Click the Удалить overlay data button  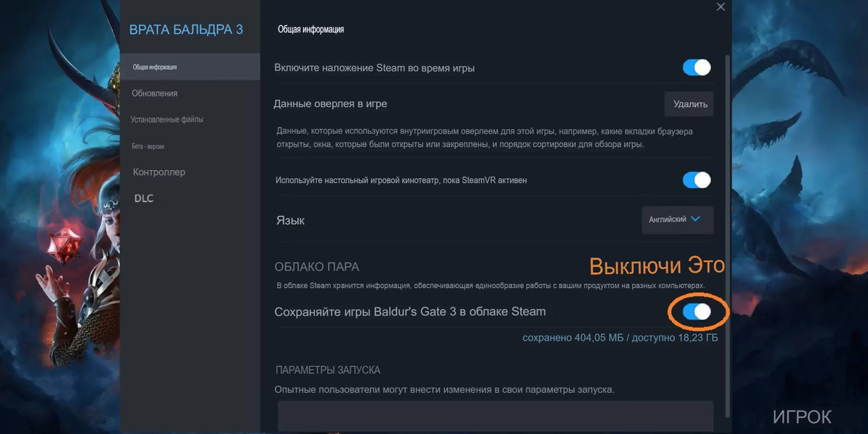(x=689, y=103)
